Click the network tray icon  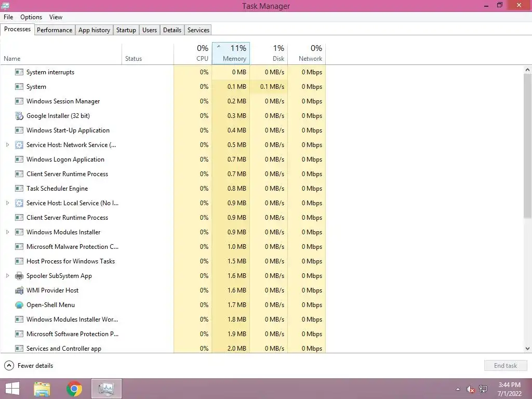coord(483,389)
